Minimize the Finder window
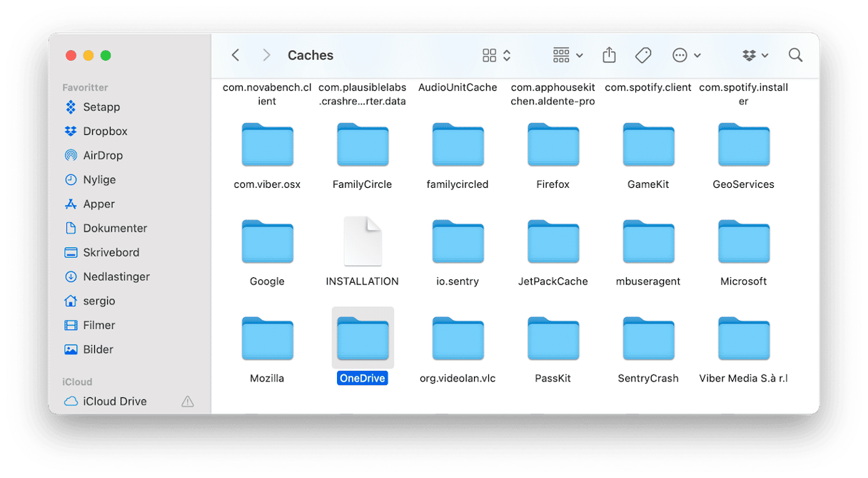This screenshot has width=868, height=478. tap(89, 55)
